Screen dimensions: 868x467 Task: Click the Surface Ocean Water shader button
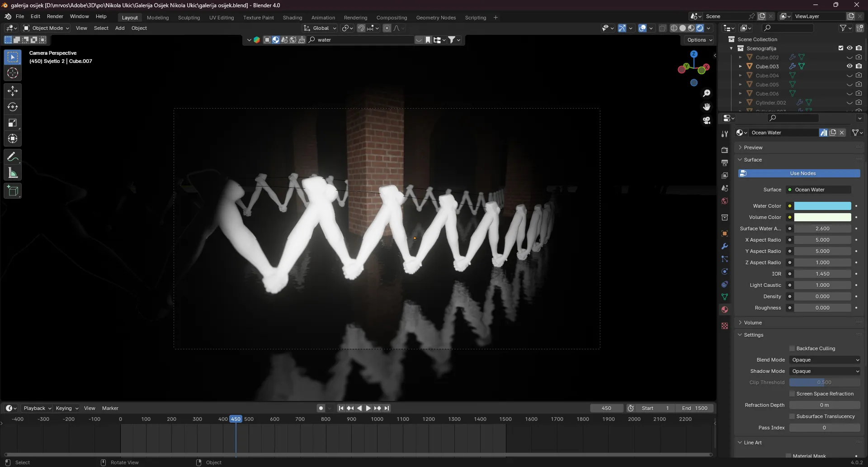pos(819,190)
